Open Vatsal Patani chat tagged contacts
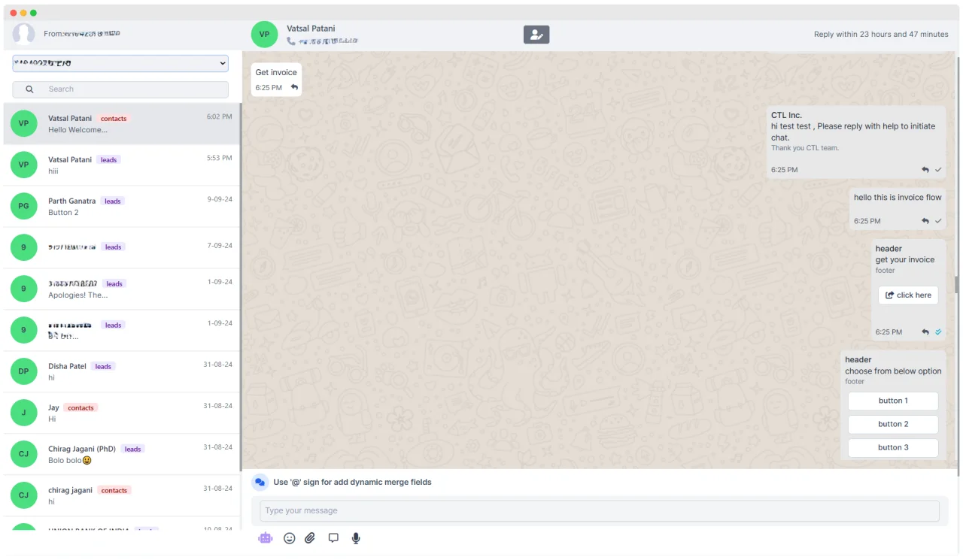Viewport: 963px width, 560px height. pyautogui.click(x=121, y=124)
